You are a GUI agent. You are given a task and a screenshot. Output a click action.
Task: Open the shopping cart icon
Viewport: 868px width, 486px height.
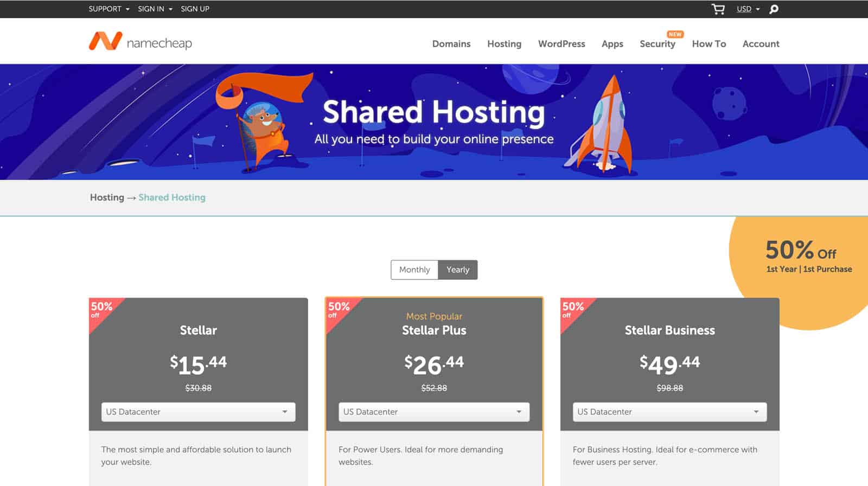click(x=718, y=9)
